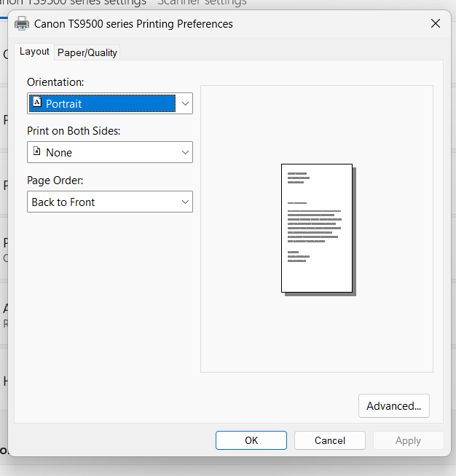The width and height of the screenshot is (456, 476).
Task: Click the page icon beside None
Action: 36,151
